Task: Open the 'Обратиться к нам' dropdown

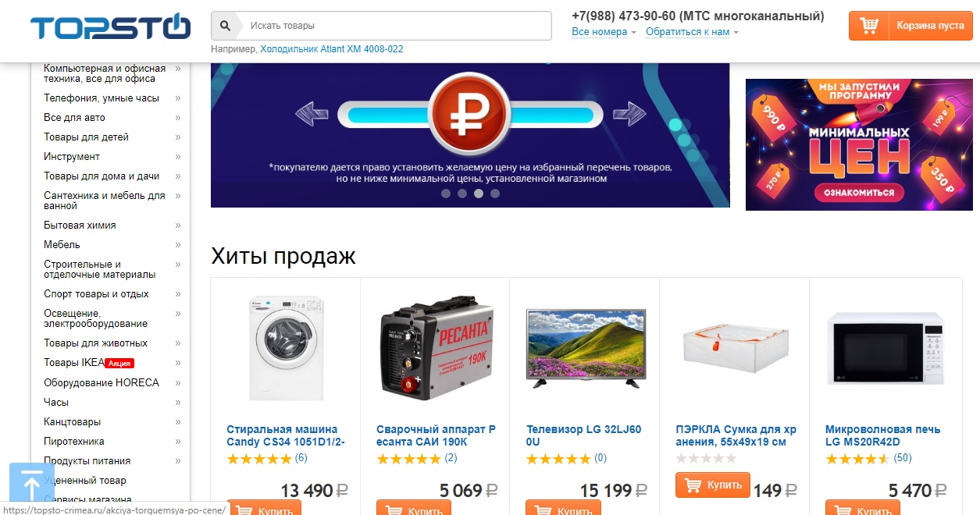Action: 692,32
